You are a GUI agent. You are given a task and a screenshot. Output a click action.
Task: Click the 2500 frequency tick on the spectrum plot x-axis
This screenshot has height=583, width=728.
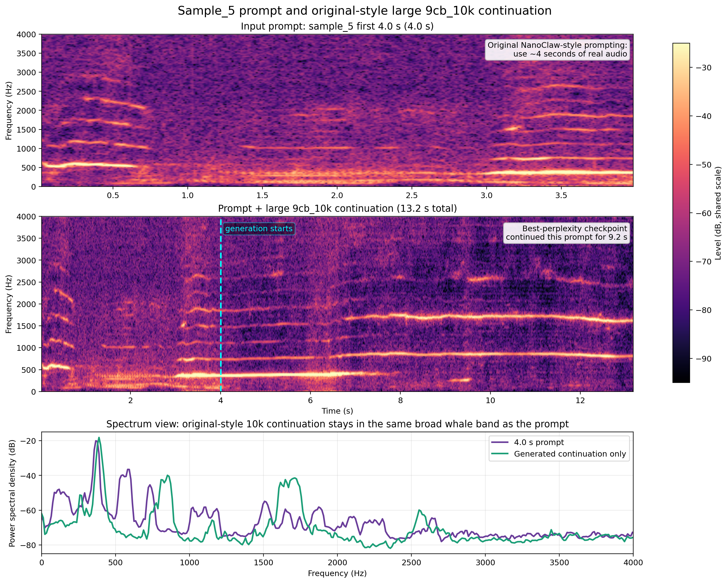coord(411,562)
